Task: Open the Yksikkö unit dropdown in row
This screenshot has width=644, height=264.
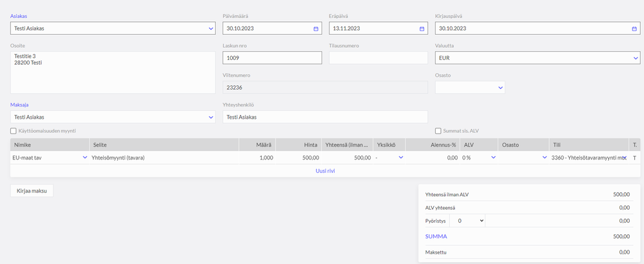Action: click(400, 157)
